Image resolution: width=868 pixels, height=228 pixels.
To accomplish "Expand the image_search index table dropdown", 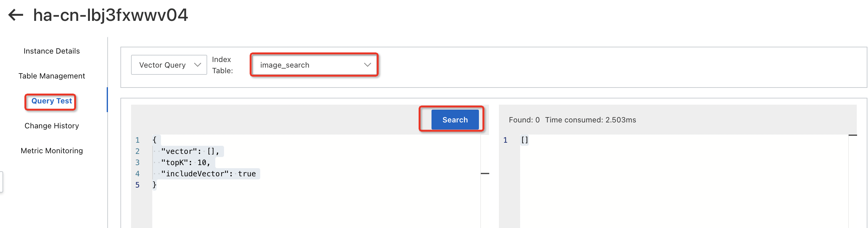I will [x=314, y=65].
